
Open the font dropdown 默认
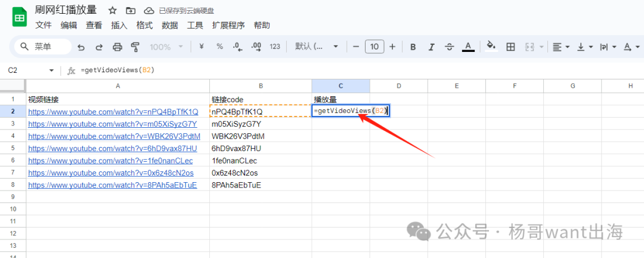click(x=316, y=47)
